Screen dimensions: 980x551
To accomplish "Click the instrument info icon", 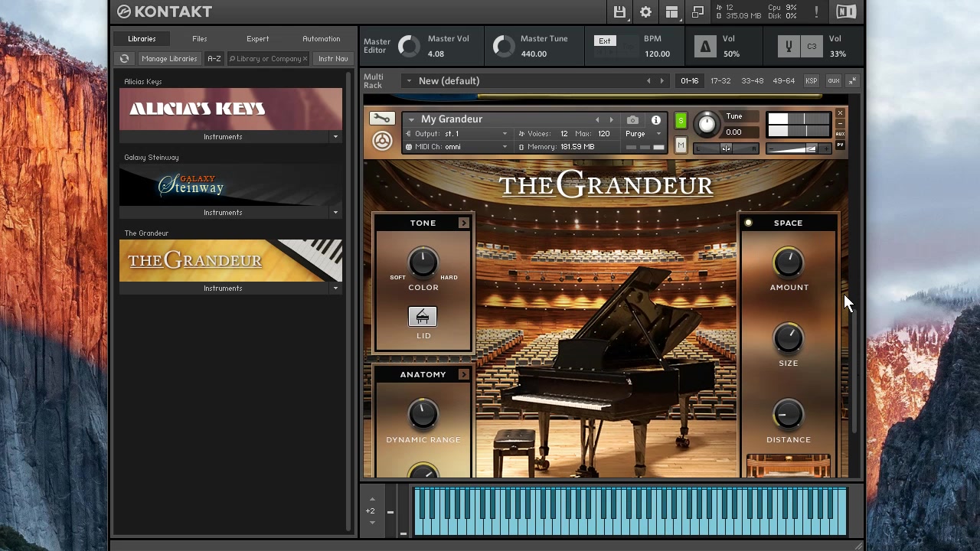I will click(x=656, y=120).
